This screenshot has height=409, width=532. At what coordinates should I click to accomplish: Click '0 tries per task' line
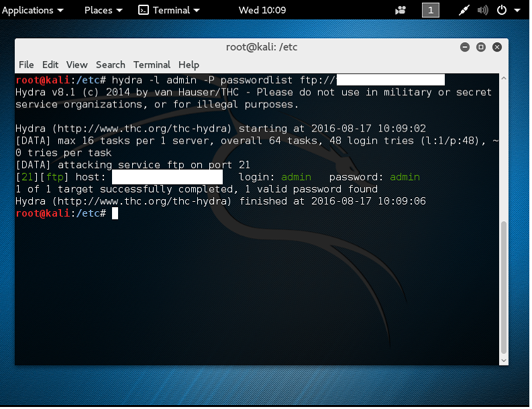click(64, 153)
